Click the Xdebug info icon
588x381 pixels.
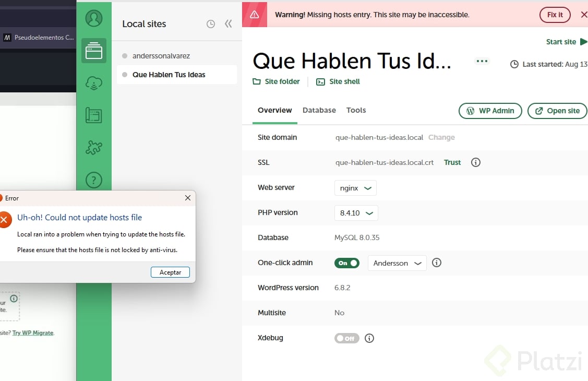pos(369,338)
